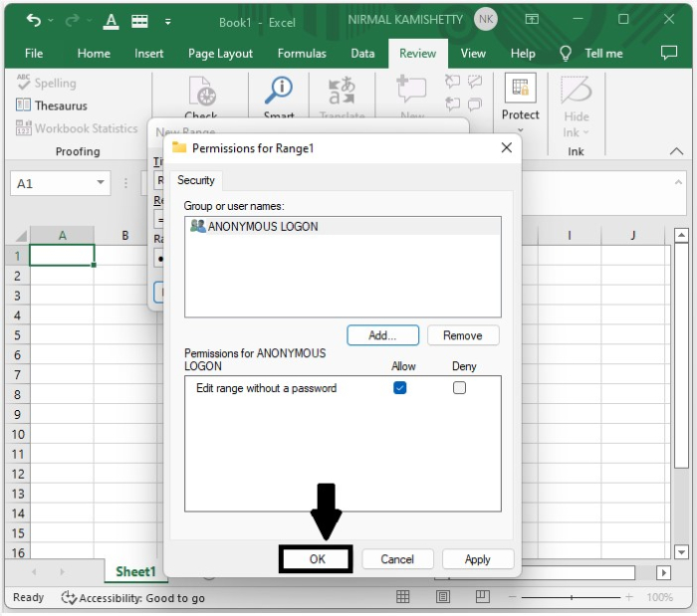Screen dimensions: 697x616
Task: Click the Add... button
Action: click(382, 335)
